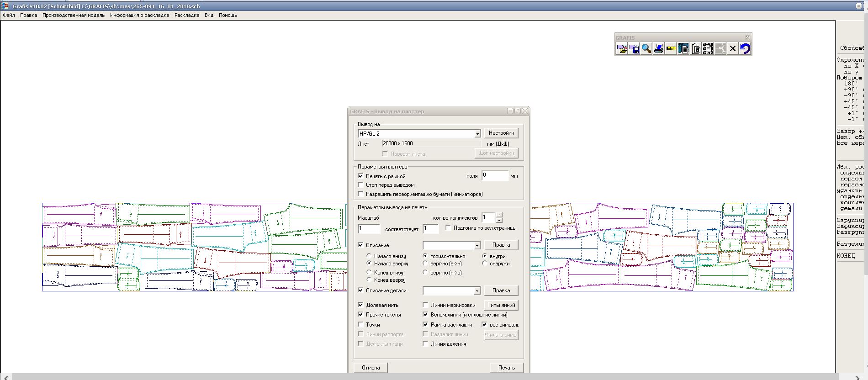Click the 'Настройки' button
This screenshot has width=868, height=380.
coord(501,133)
